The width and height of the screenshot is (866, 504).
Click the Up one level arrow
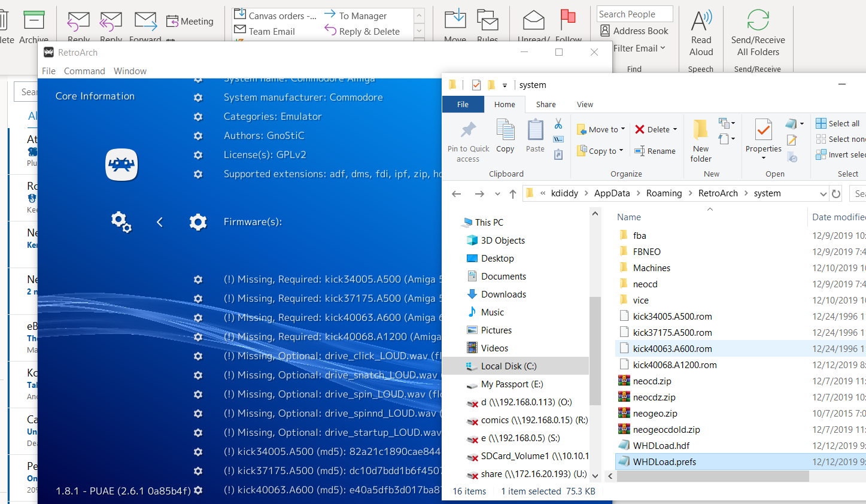[513, 193]
